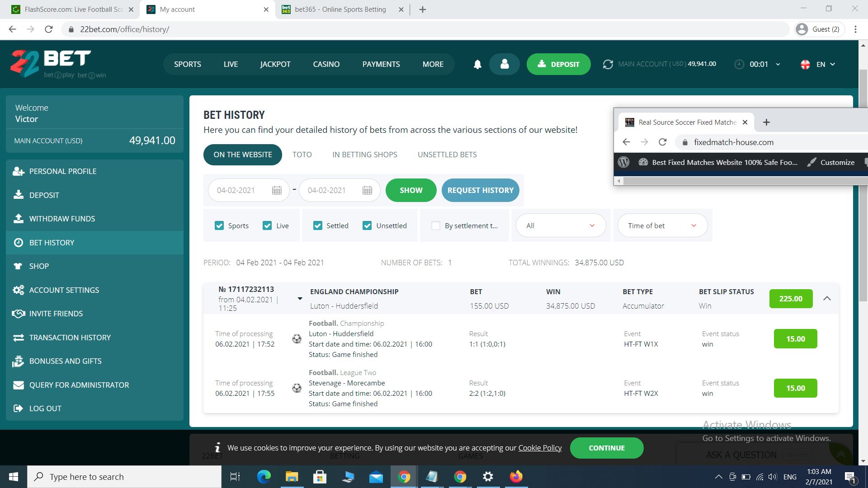This screenshot has width=868, height=488.
Task: Open the All bet filter dropdown
Action: 561,225
